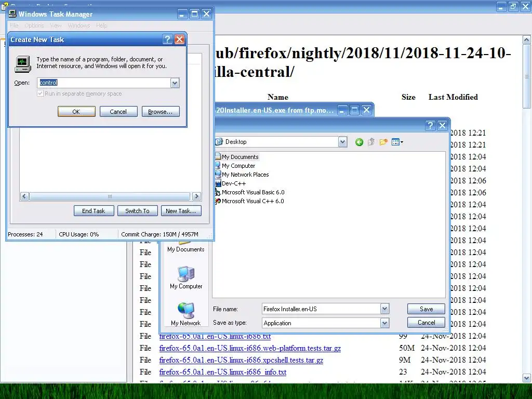
Task: Open View menu in Task Manager
Action: (x=56, y=25)
